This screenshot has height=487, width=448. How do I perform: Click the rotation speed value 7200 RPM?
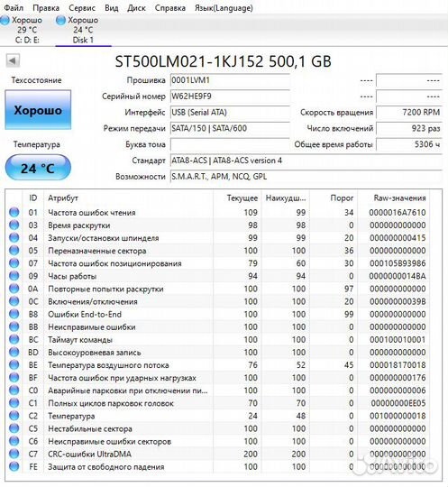point(409,113)
